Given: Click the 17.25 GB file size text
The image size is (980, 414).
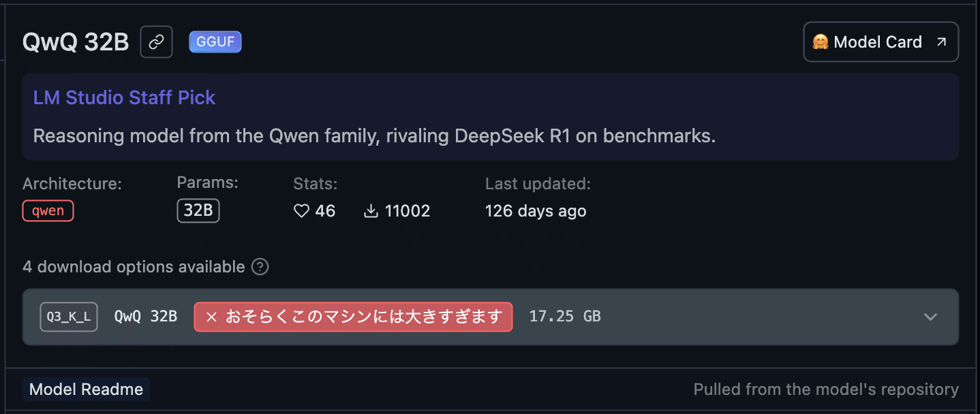Looking at the screenshot, I should [x=565, y=317].
